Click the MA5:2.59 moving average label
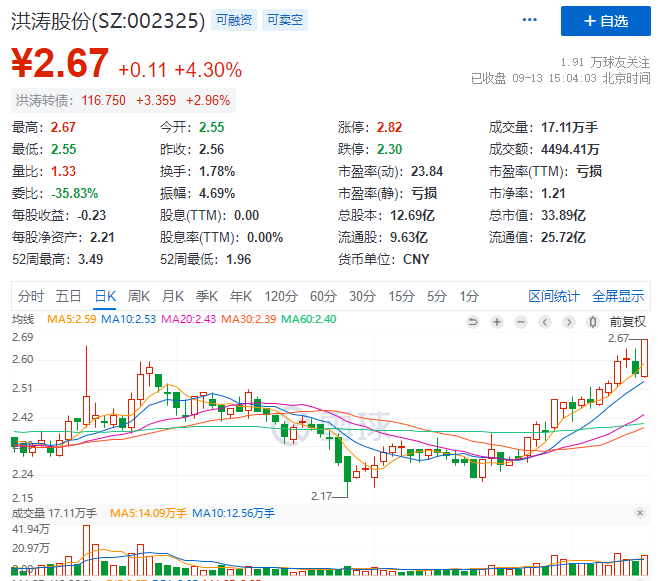658x581 pixels. pos(72,319)
